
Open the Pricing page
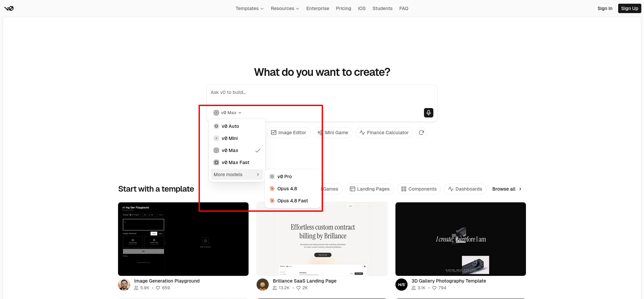point(343,8)
